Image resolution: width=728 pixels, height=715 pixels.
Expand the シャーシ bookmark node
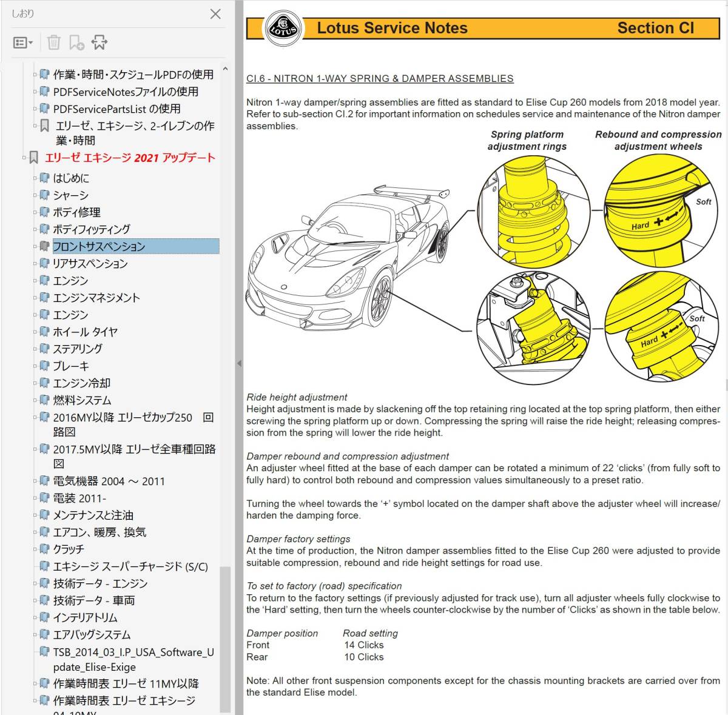[35, 195]
